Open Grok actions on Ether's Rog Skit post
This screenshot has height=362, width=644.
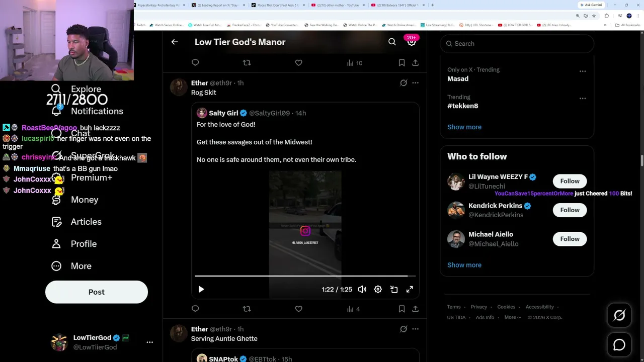click(404, 83)
